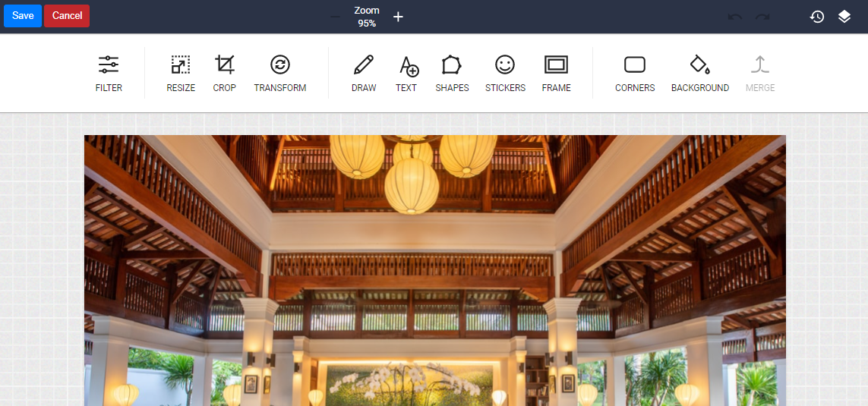Choose the Frame tool
868x406 pixels.
click(x=556, y=74)
